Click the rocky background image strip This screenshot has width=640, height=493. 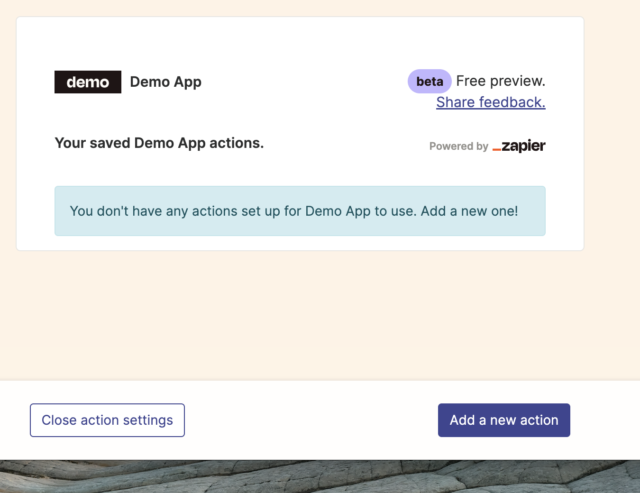(x=320, y=476)
